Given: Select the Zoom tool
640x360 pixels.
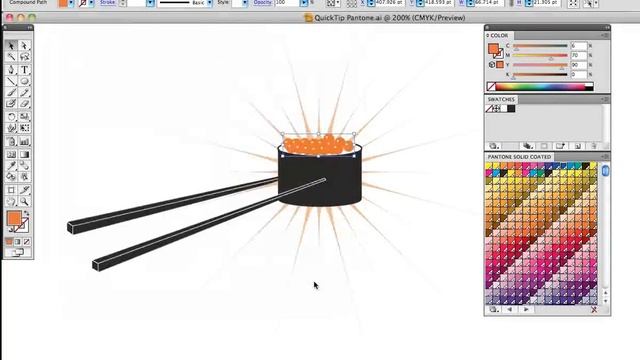Looking at the screenshot, I should (24, 201).
